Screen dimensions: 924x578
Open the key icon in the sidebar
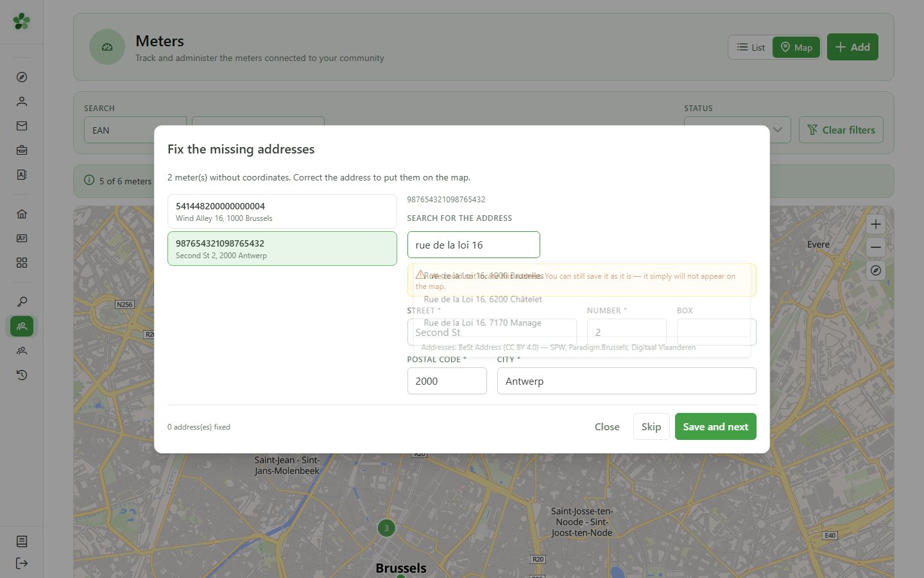tap(22, 302)
